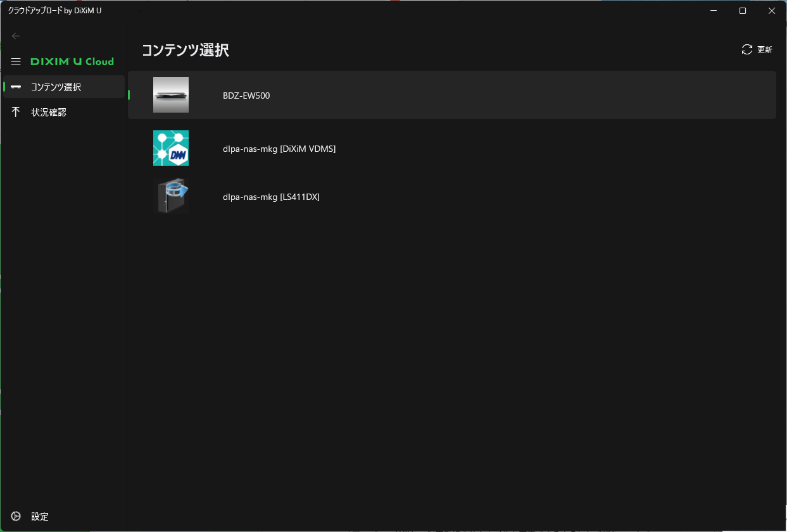Close the クラウドアップロード window

click(x=772, y=11)
